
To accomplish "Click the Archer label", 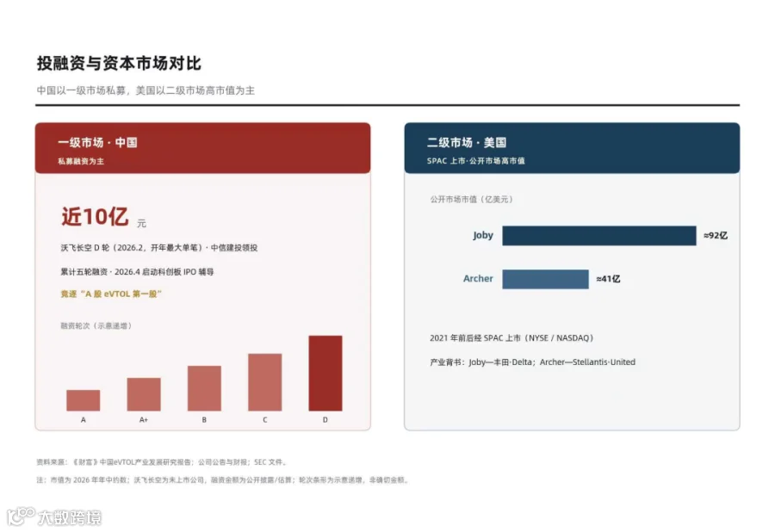I will click(478, 279).
